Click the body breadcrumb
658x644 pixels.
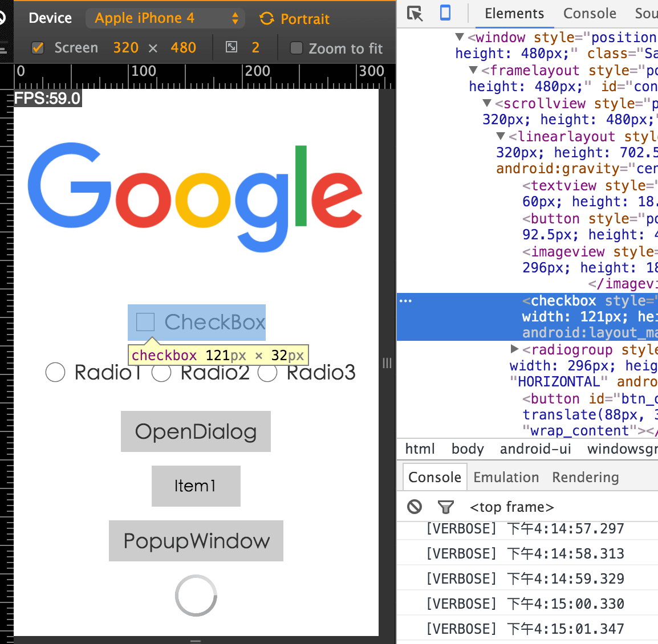[x=468, y=449]
